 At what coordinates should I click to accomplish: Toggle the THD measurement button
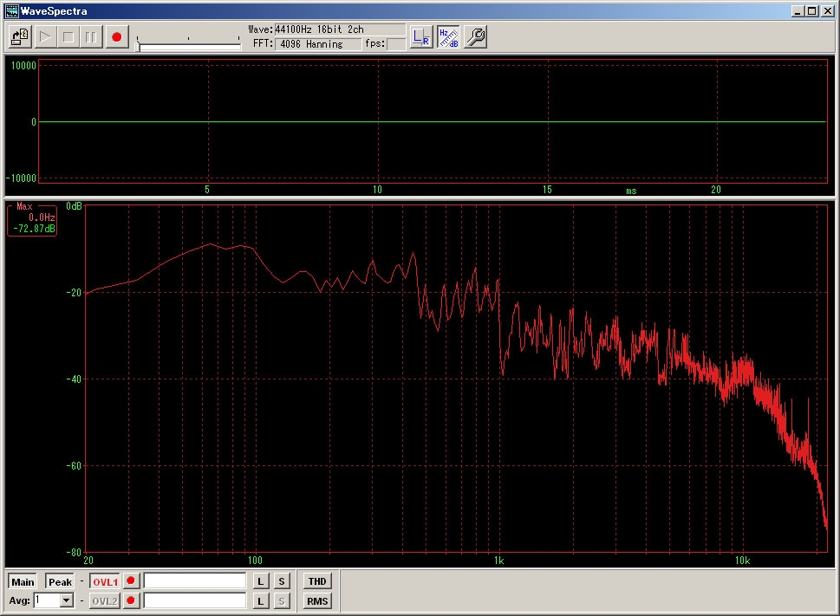pyautogui.click(x=317, y=581)
